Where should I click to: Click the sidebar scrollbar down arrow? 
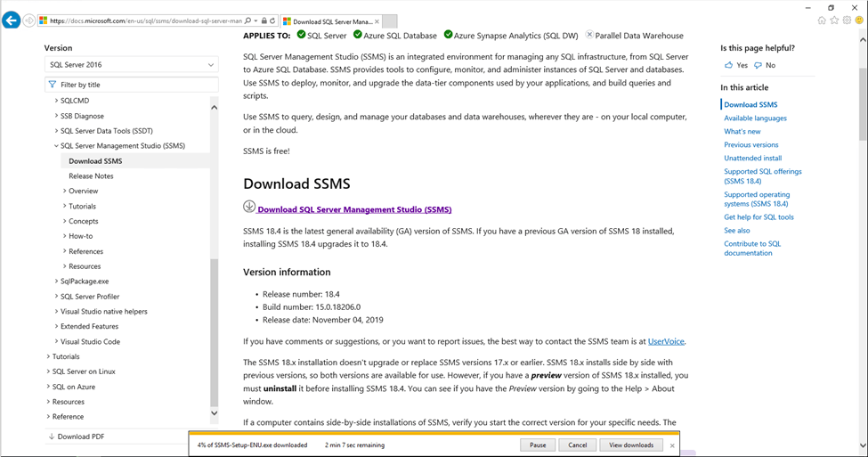pyautogui.click(x=214, y=413)
